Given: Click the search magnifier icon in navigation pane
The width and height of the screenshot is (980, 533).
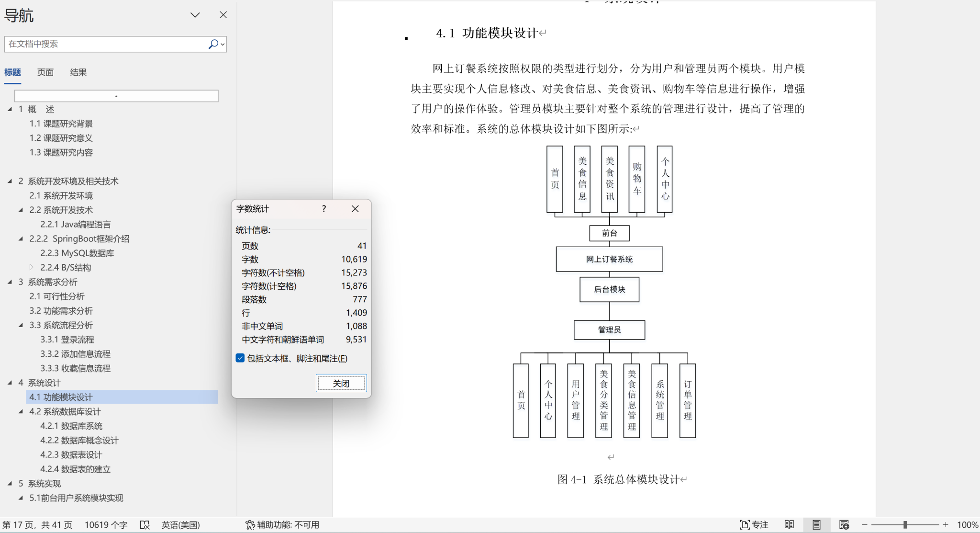Looking at the screenshot, I should [x=213, y=44].
